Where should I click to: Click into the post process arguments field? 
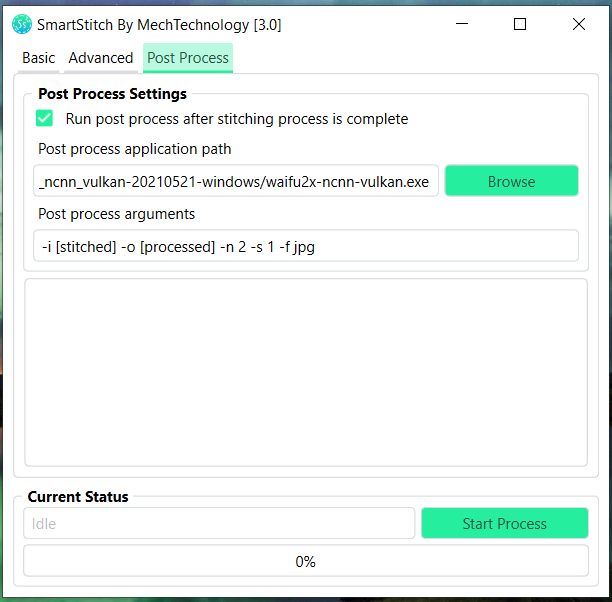306,246
